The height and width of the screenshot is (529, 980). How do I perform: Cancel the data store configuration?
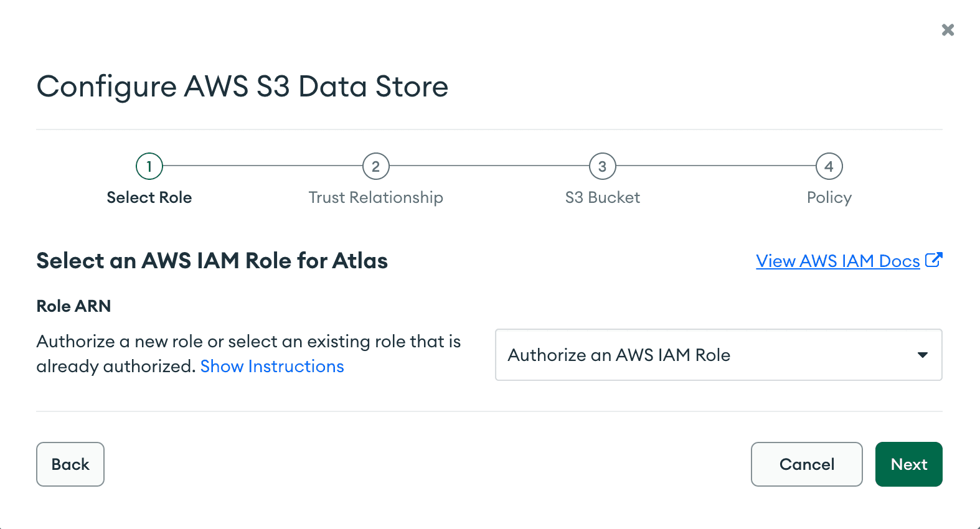point(806,464)
